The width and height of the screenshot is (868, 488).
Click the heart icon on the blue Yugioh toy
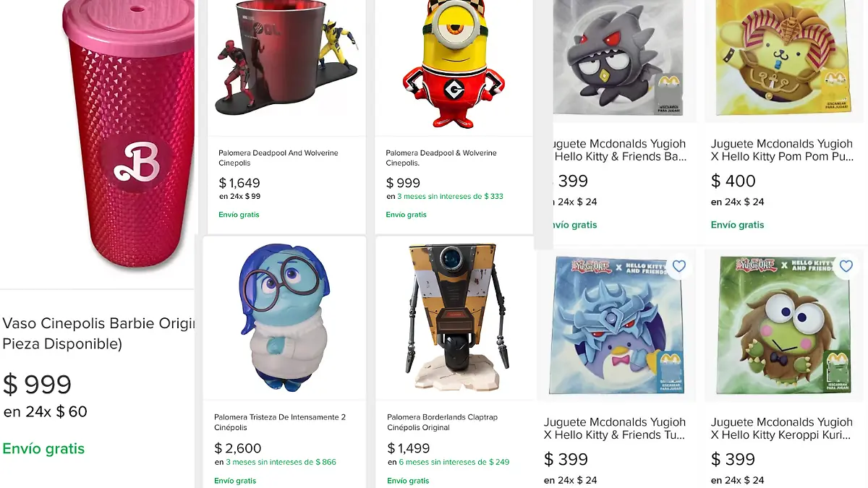click(678, 266)
